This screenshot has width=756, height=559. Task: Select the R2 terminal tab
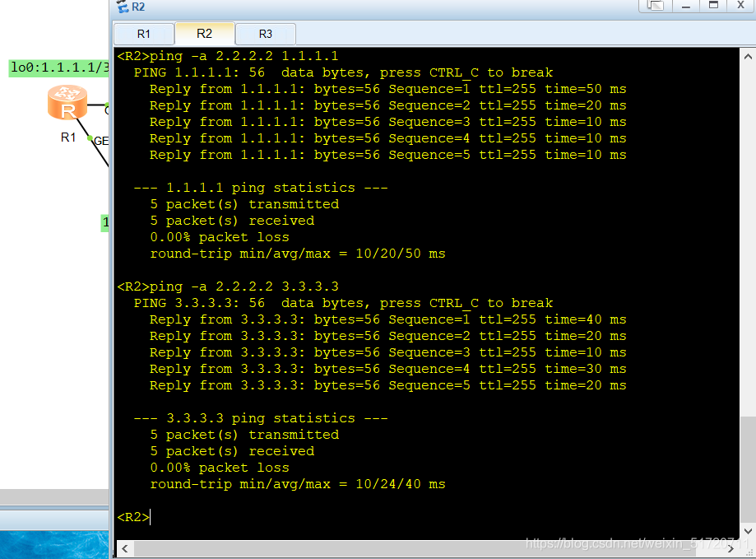pyautogui.click(x=205, y=33)
